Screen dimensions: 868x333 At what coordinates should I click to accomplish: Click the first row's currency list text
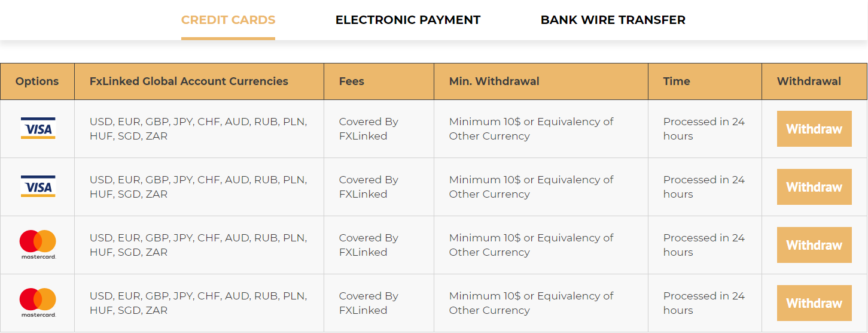click(x=199, y=129)
